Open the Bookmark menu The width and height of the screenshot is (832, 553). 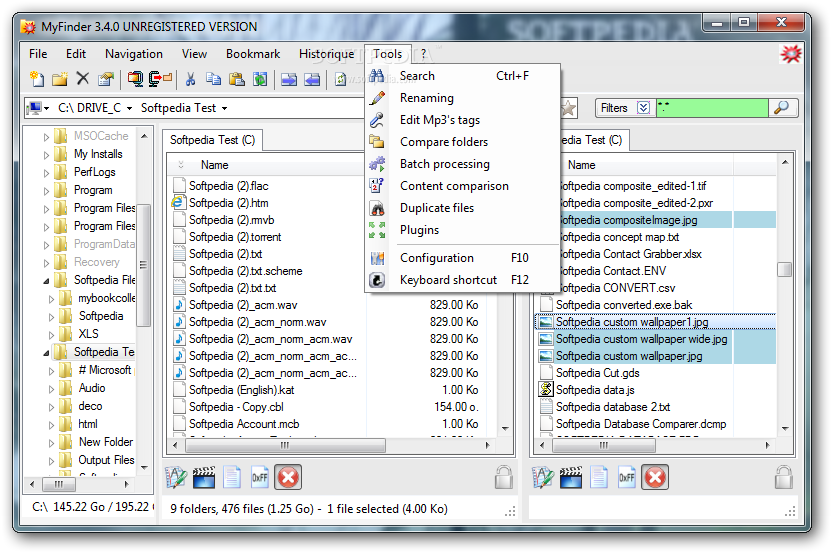[253, 54]
